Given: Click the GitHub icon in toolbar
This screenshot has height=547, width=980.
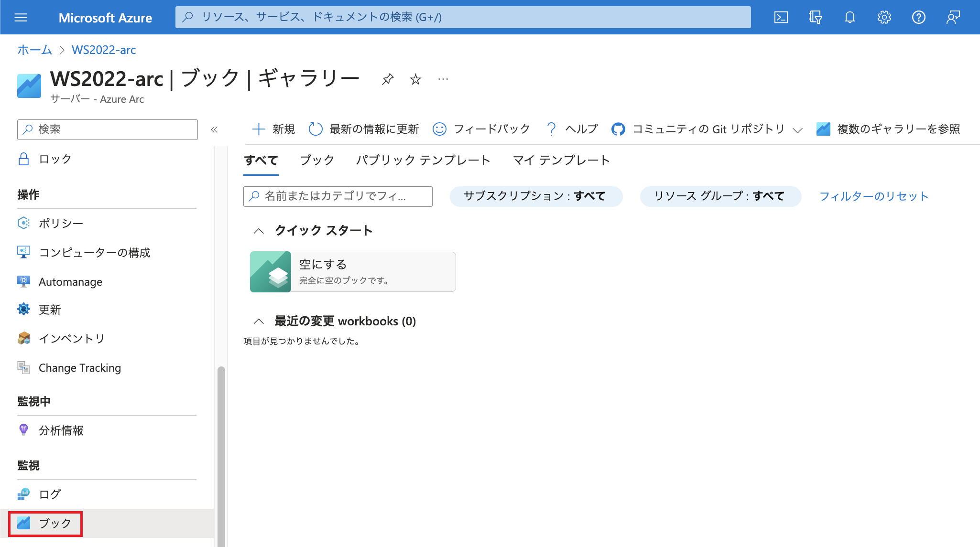Looking at the screenshot, I should pyautogui.click(x=618, y=129).
